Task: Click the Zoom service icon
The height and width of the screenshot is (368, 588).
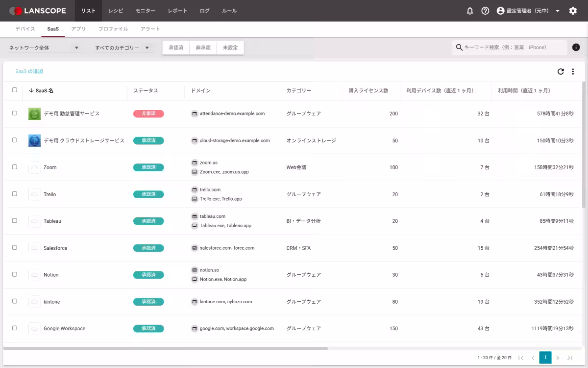Action: 34,167
